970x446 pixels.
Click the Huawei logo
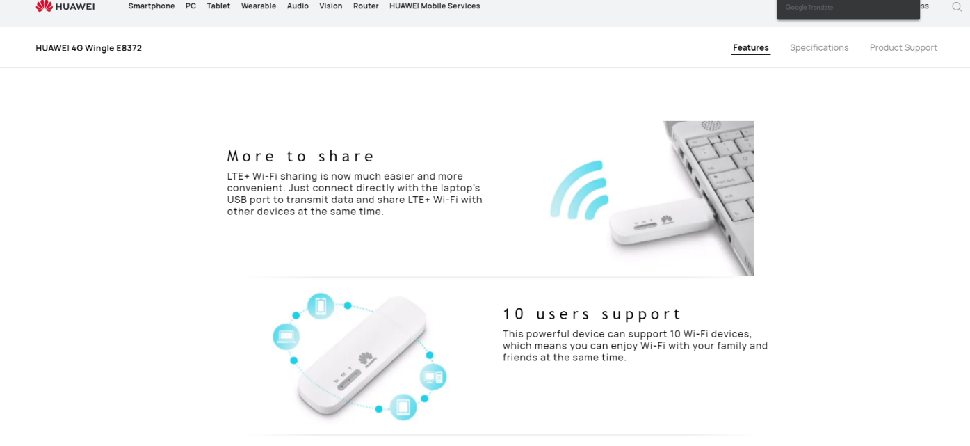pyautogui.click(x=65, y=6)
